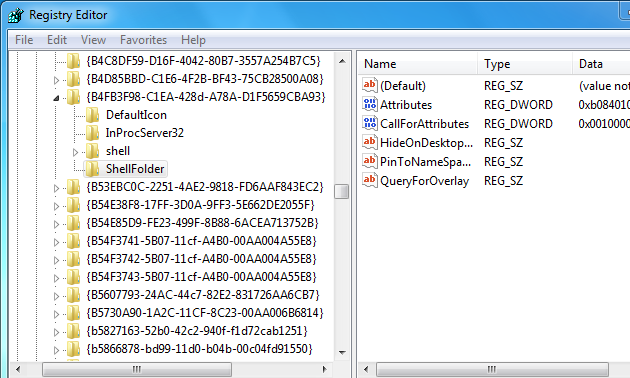Open the Favorites menu
The height and width of the screenshot is (378, 630).
coord(143,40)
